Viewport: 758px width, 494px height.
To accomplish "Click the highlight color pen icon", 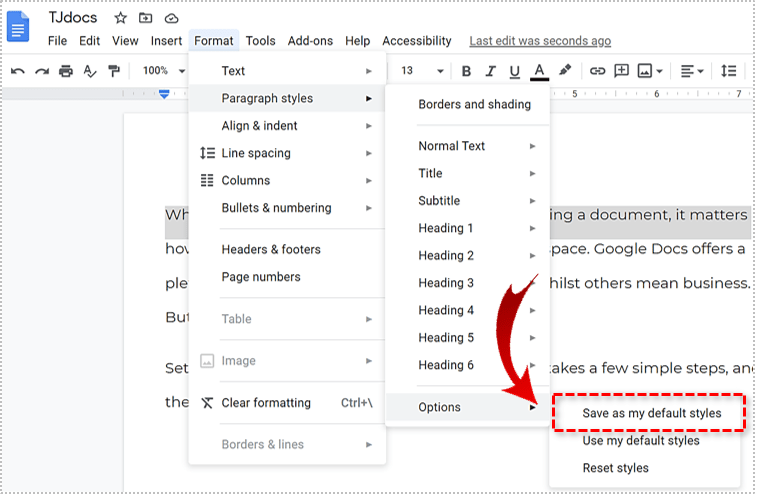I will 565,71.
